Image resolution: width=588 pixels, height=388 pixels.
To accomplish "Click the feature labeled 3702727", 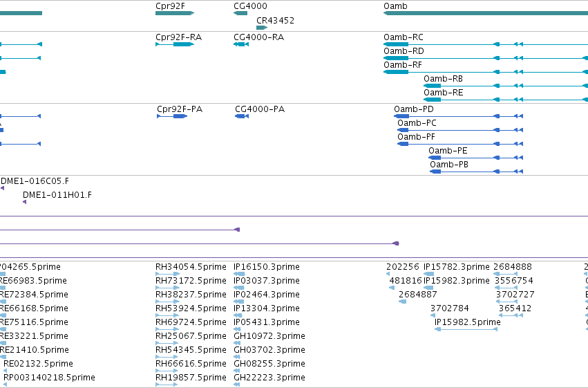I will coord(515,295).
